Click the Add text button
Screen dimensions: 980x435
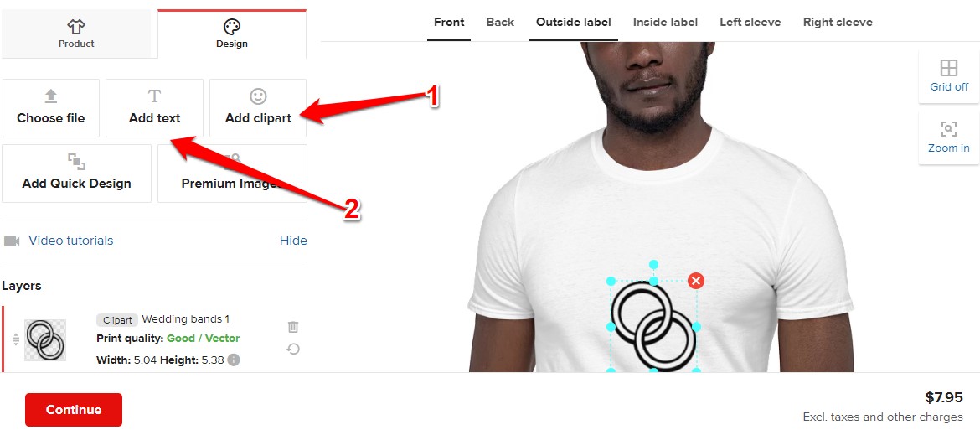154,107
